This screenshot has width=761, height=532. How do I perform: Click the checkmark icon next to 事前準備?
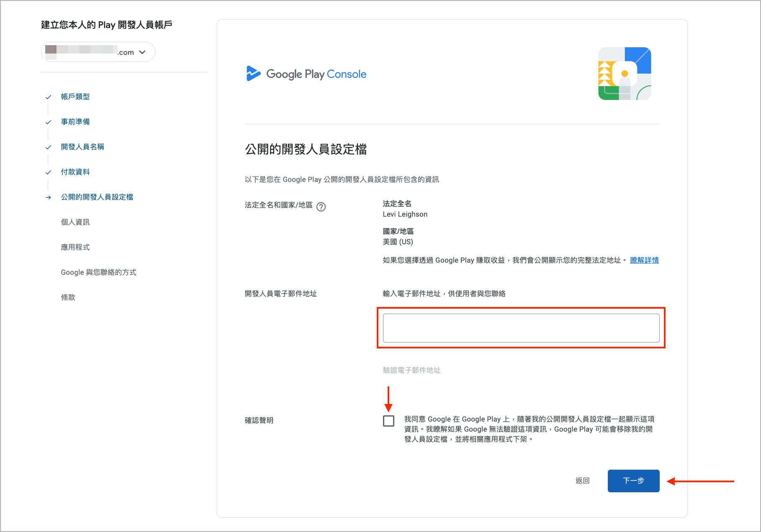[49, 122]
